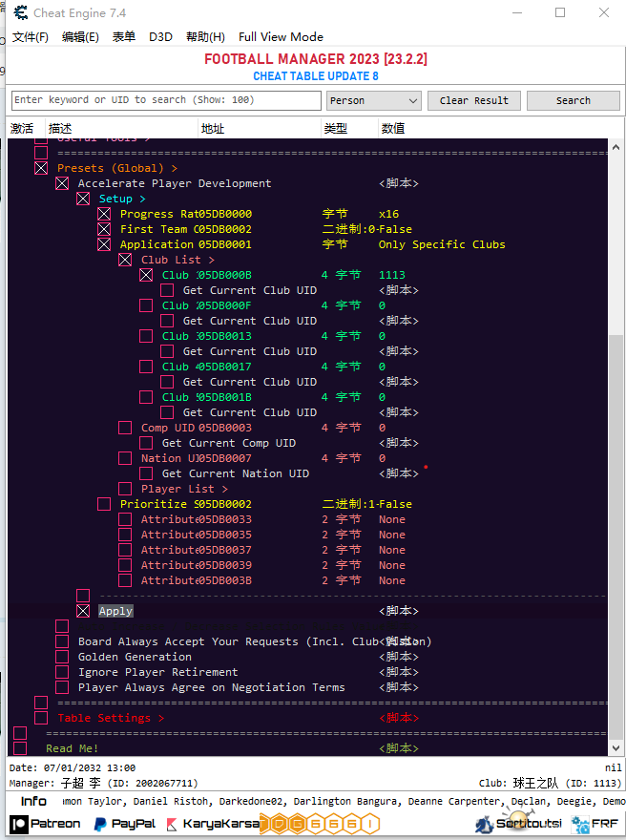The height and width of the screenshot is (840, 626).
Task: Click the 激活 column header
Action: coord(22,129)
